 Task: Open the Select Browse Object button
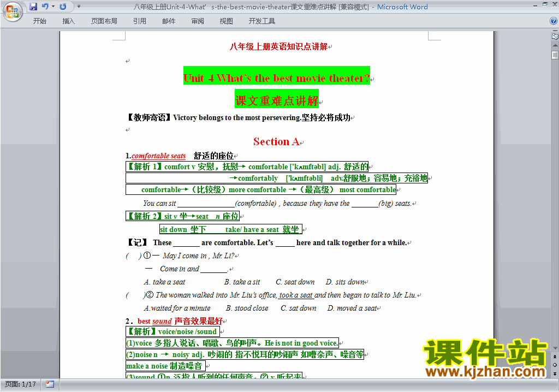coord(555,365)
